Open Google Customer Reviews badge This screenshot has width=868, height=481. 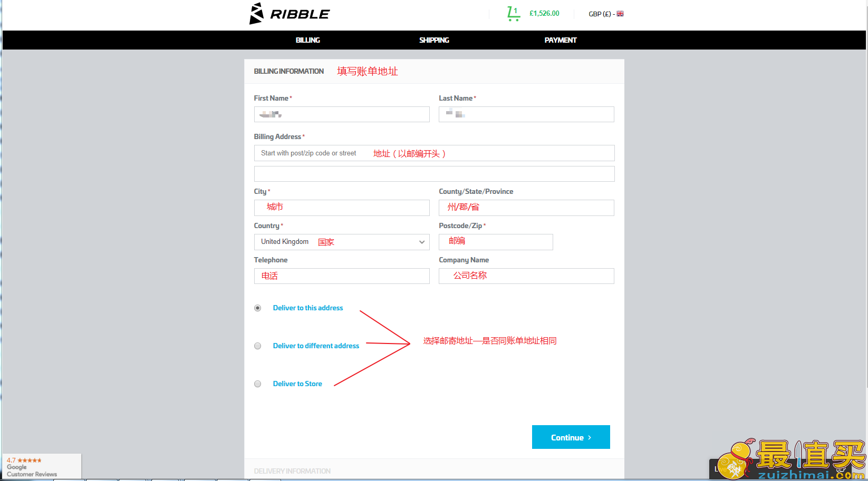point(42,467)
